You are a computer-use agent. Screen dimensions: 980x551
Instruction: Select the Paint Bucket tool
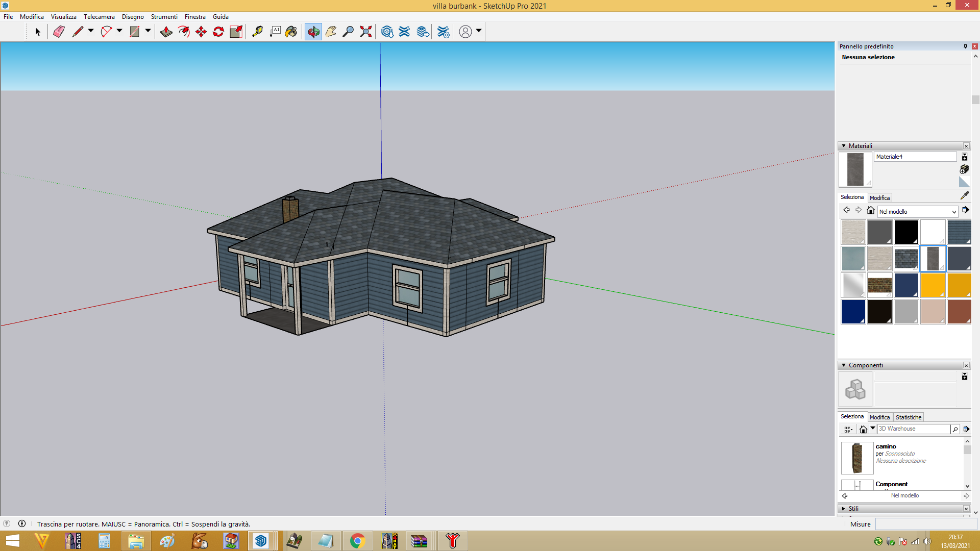[291, 32]
